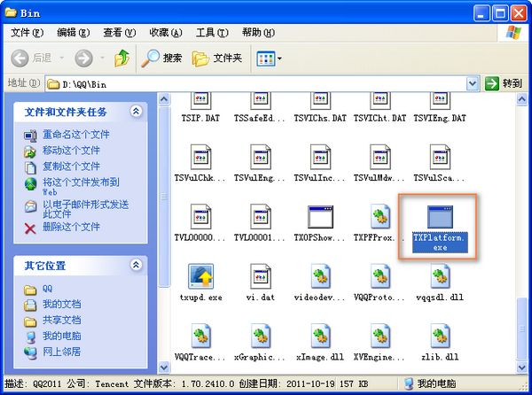Click 复制这个文件 link
Screen dimensions: 532x395
coord(71,166)
